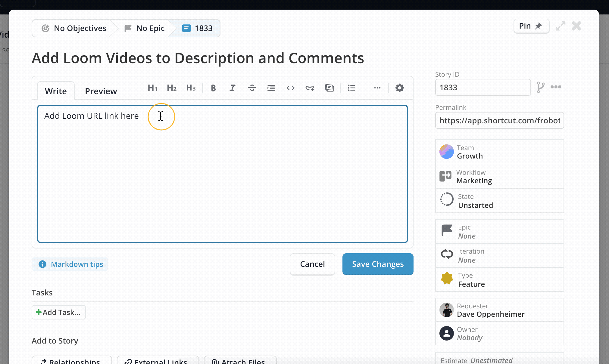Image resolution: width=609 pixels, height=364 pixels.
Task: Switch to the Preview tab
Action: [101, 91]
